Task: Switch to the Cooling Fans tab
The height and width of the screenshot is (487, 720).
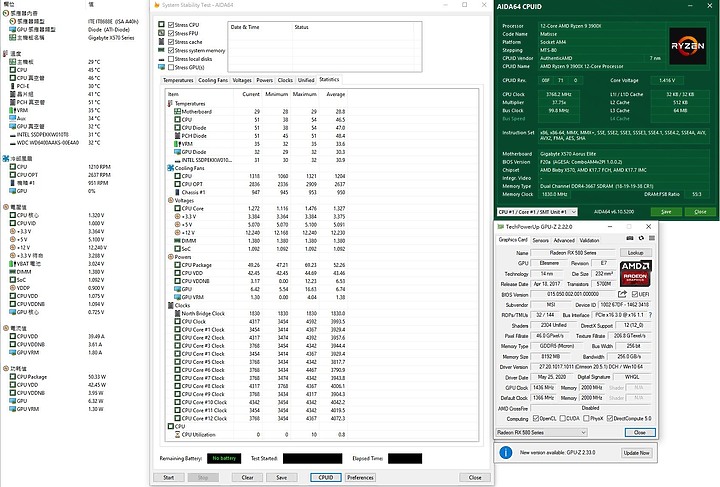Action: click(x=213, y=80)
